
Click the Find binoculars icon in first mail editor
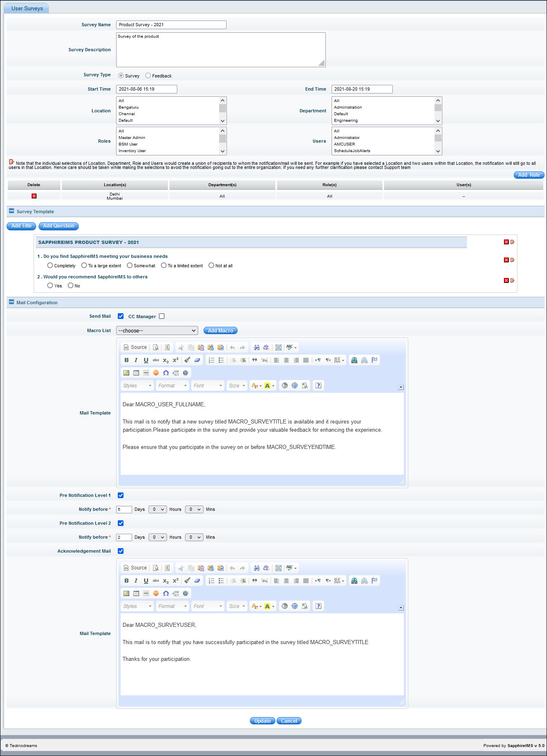(256, 347)
